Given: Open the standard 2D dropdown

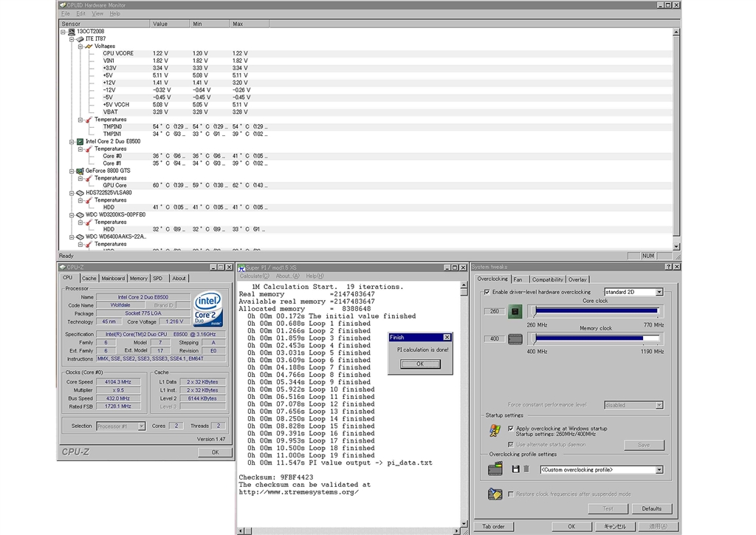Looking at the screenshot, I should coord(659,293).
